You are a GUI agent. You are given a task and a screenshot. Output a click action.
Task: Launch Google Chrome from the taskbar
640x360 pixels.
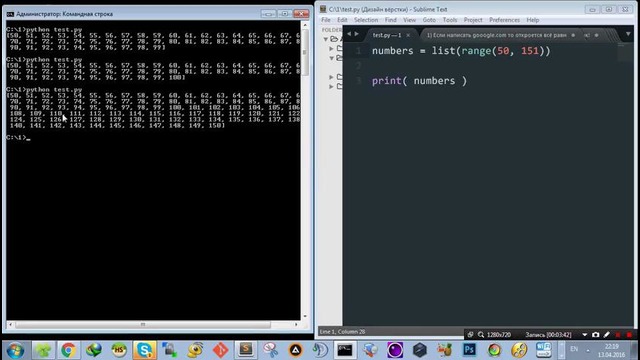click(68, 350)
